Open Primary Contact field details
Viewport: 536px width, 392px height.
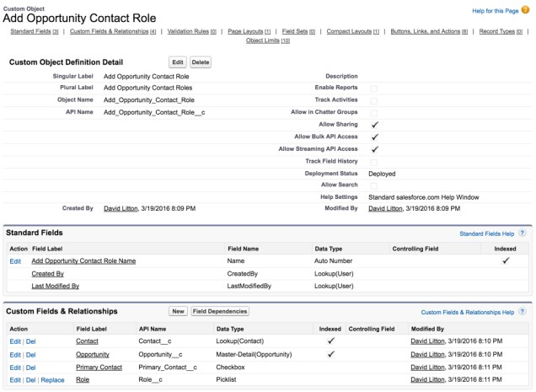(x=99, y=368)
